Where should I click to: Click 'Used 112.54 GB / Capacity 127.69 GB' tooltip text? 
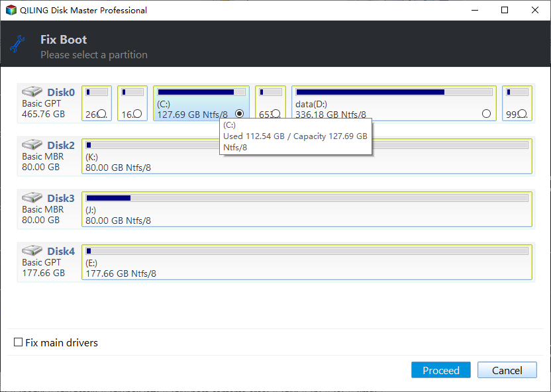(295, 136)
